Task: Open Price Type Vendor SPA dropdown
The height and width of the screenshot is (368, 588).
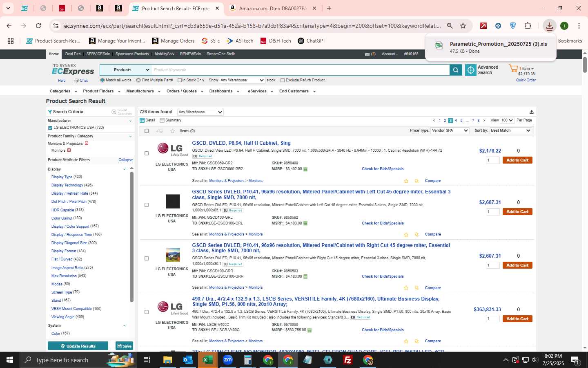Action: [x=450, y=130]
